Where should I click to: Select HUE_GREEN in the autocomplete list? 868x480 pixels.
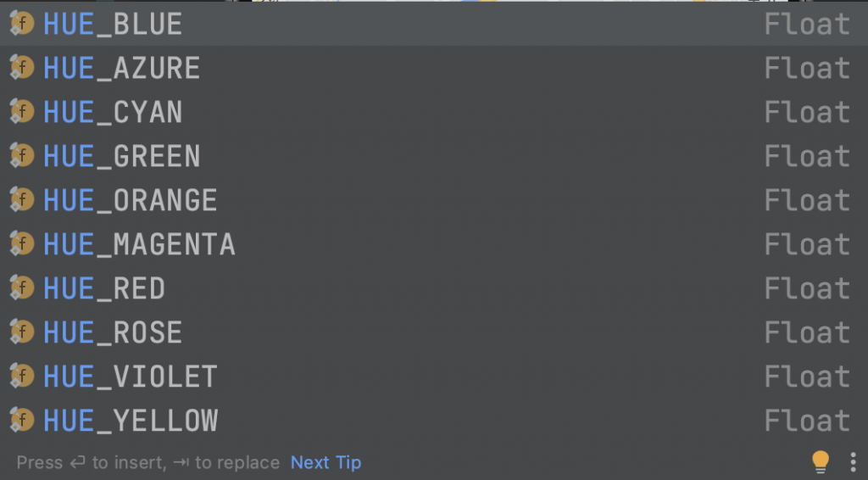(x=122, y=156)
